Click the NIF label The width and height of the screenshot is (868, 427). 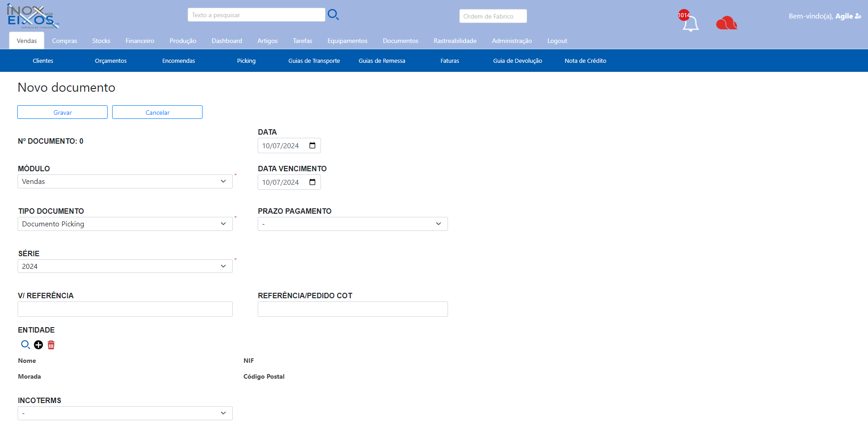[x=249, y=361]
